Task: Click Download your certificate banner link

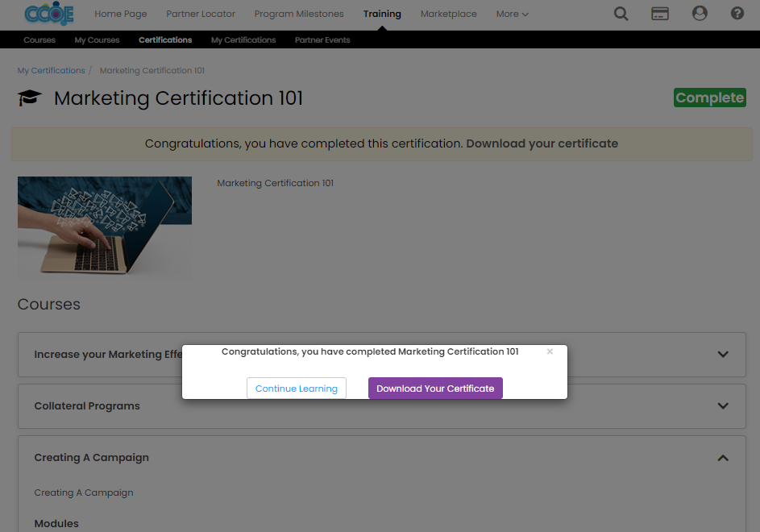Action: pyautogui.click(x=542, y=143)
